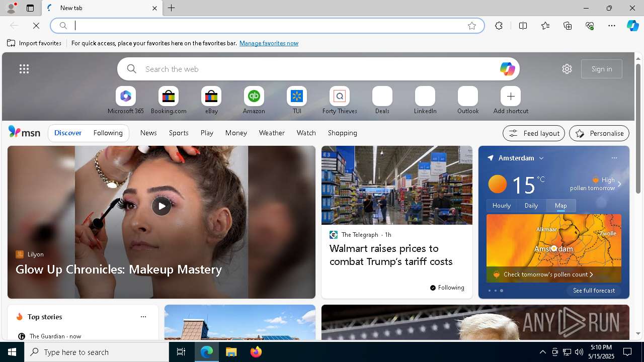Open Task View on taskbar

[x=181, y=352]
